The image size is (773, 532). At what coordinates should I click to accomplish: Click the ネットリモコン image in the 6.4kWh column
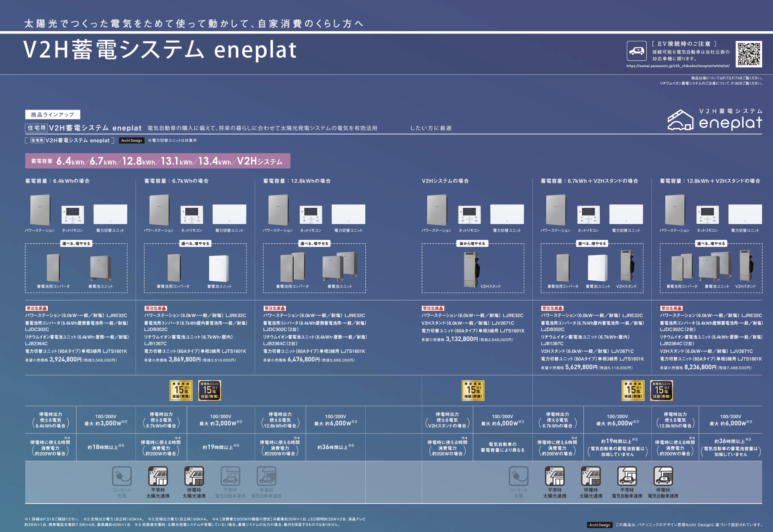[73, 214]
